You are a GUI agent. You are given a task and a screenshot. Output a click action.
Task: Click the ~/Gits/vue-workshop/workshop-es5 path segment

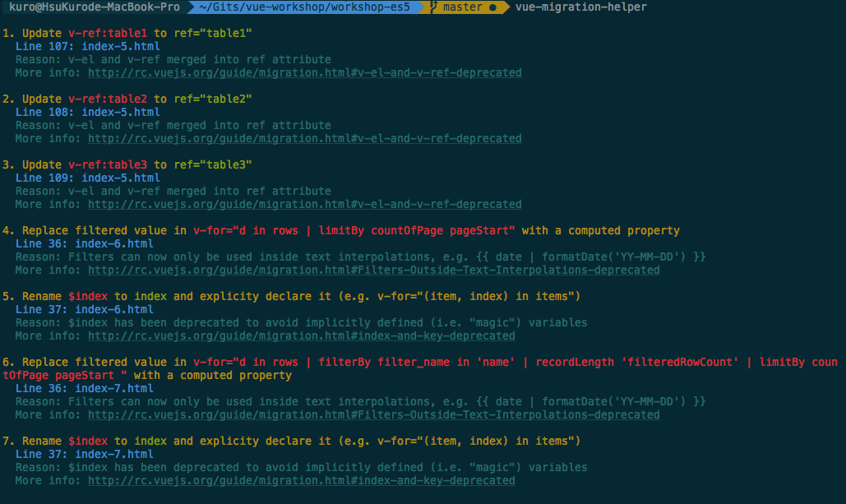click(305, 7)
